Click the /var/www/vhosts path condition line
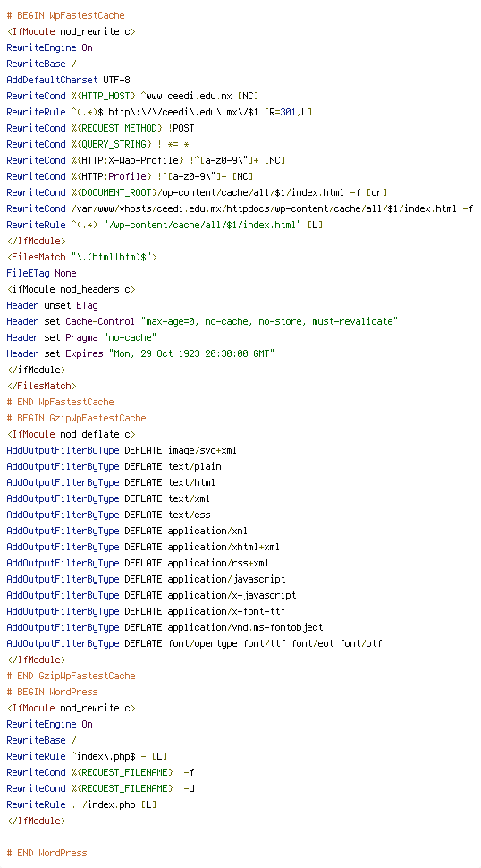The height and width of the screenshot is (868, 481). pos(240,208)
